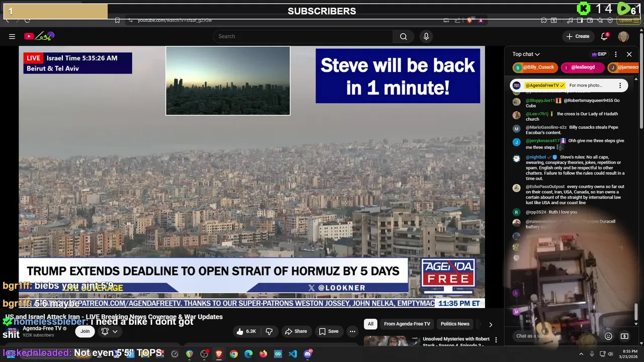This screenshot has width=644, height=362.
Task: Open Super Chat purchase icon
Action: coord(624,336)
